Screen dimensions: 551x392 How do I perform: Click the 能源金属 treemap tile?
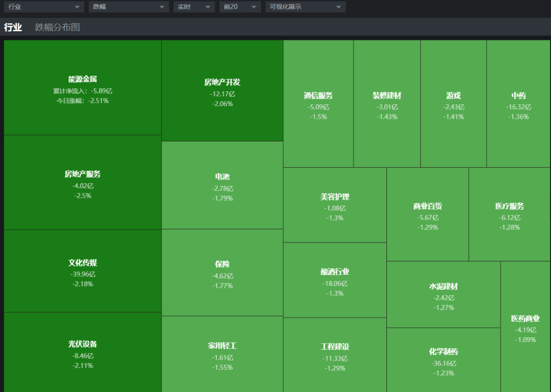tap(82, 88)
